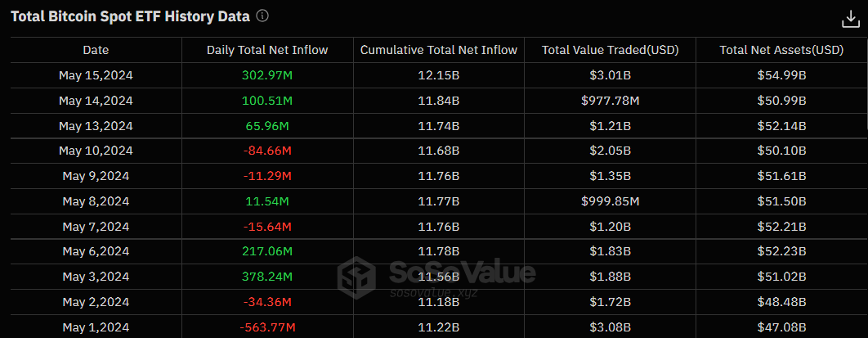Click the -563.77M outflow value
Screen dimensions: 868x338
(x=267, y=327)
